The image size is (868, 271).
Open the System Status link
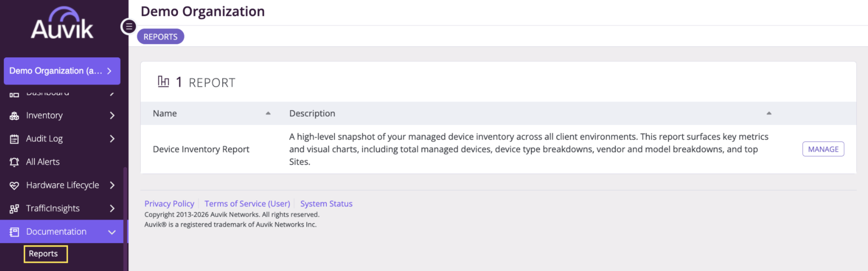click(326, 204)
